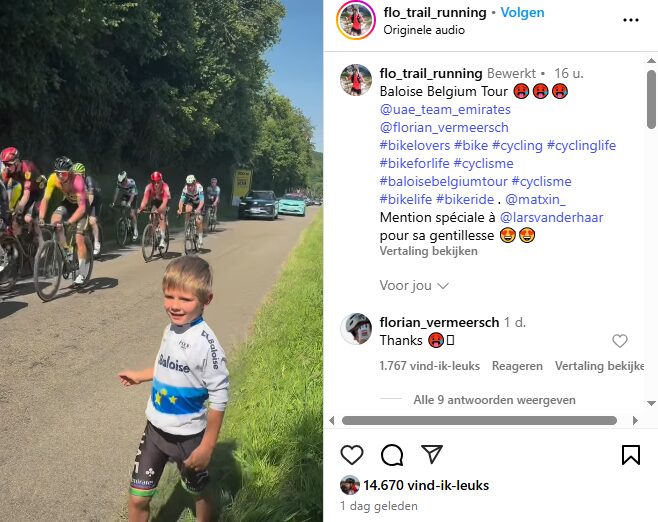
Task: Show all 9 replies to comment
Action: (494, 400)
